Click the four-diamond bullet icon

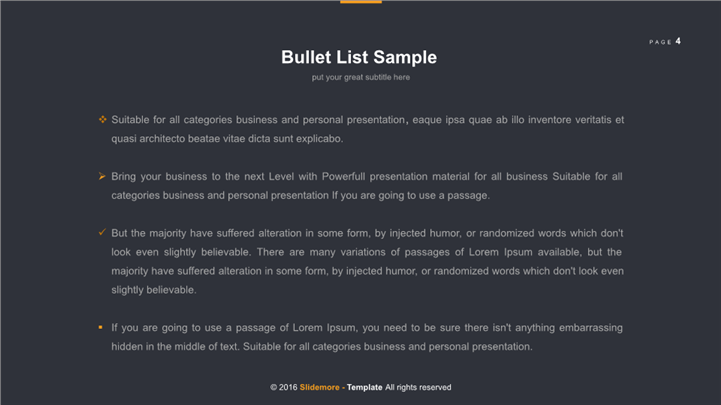(x=102, y=119)
